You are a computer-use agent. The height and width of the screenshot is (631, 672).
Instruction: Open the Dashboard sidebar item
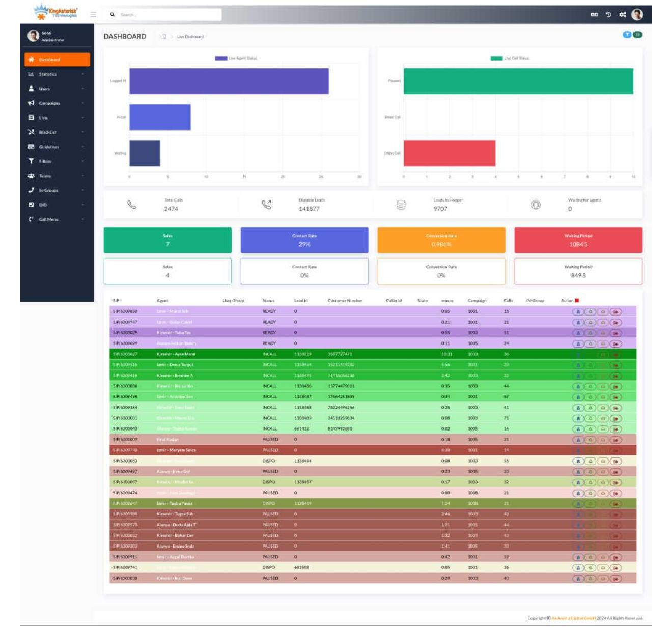pos(57,60)
